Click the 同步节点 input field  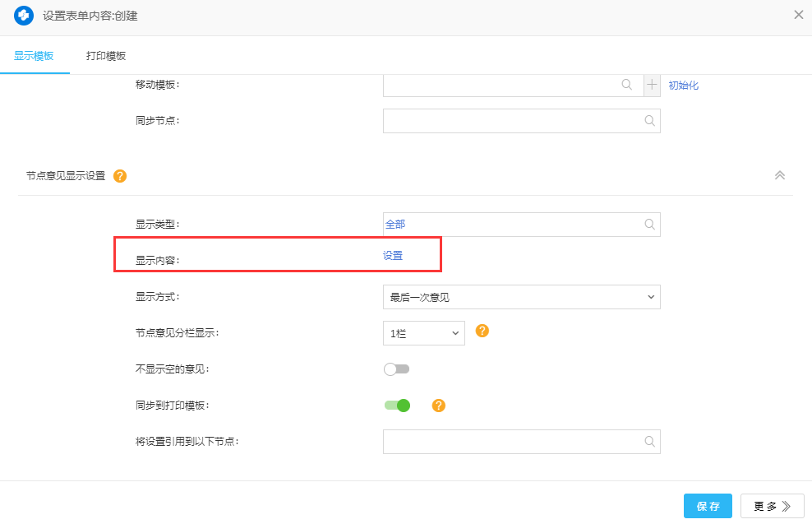tap(511, 121)
